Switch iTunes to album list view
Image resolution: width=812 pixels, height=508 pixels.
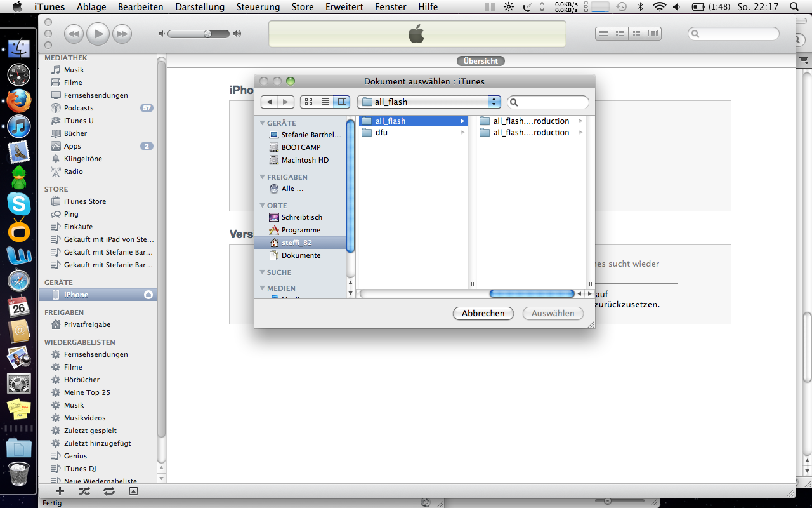pyautogui.click(x=620, y=33)
